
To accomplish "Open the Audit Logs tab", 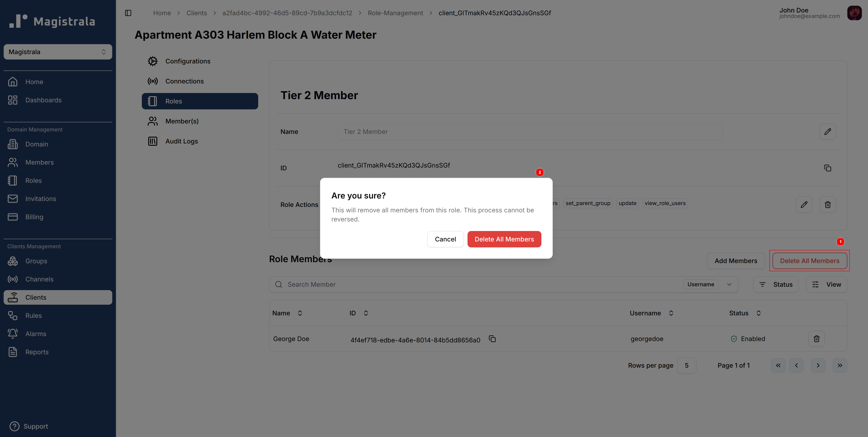I will click(x=181, y=141).
